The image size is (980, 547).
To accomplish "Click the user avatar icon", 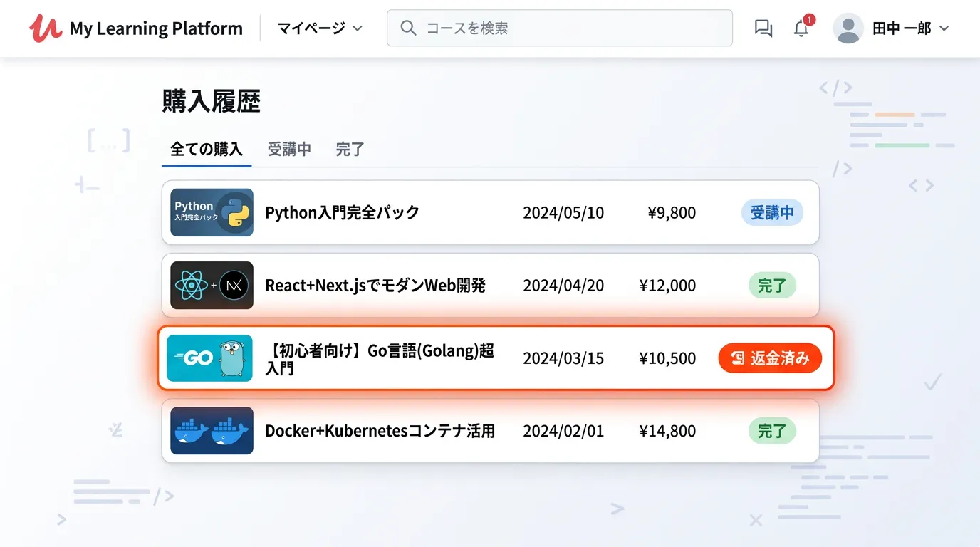I will point(848,28).
